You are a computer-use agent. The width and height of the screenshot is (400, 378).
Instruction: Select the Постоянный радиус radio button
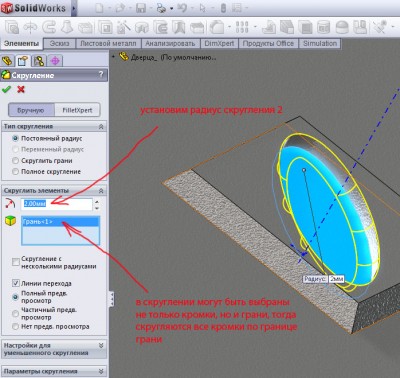point(15,138)
